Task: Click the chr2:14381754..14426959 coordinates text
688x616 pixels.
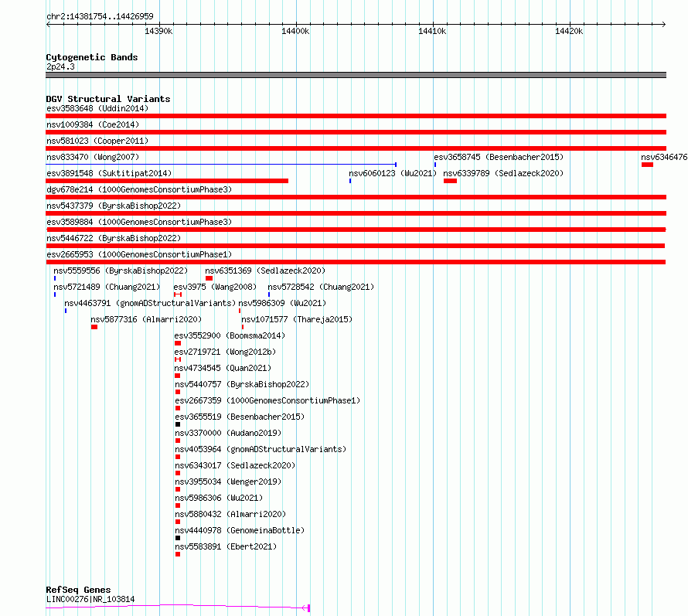Action: tap(100, 16)
